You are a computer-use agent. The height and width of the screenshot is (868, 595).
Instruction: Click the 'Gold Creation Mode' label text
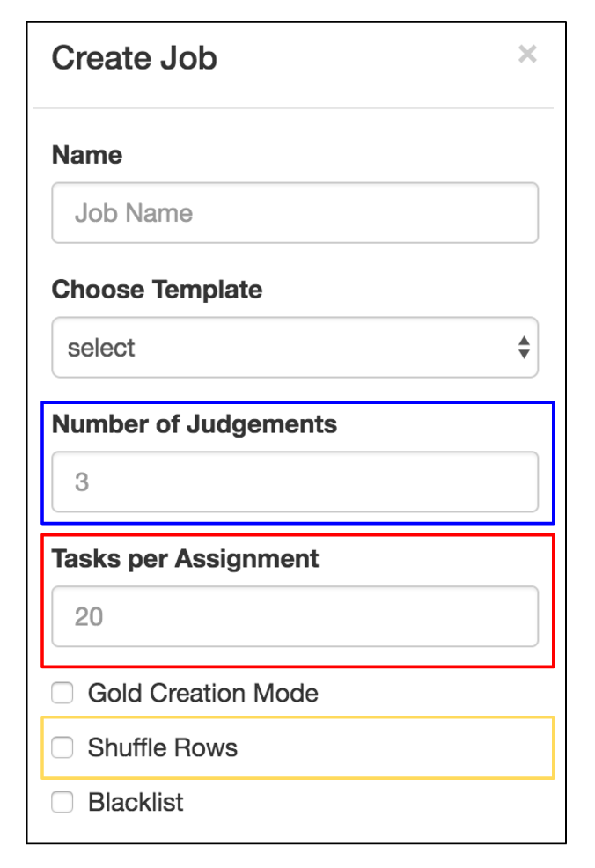[x=202, y=694]
